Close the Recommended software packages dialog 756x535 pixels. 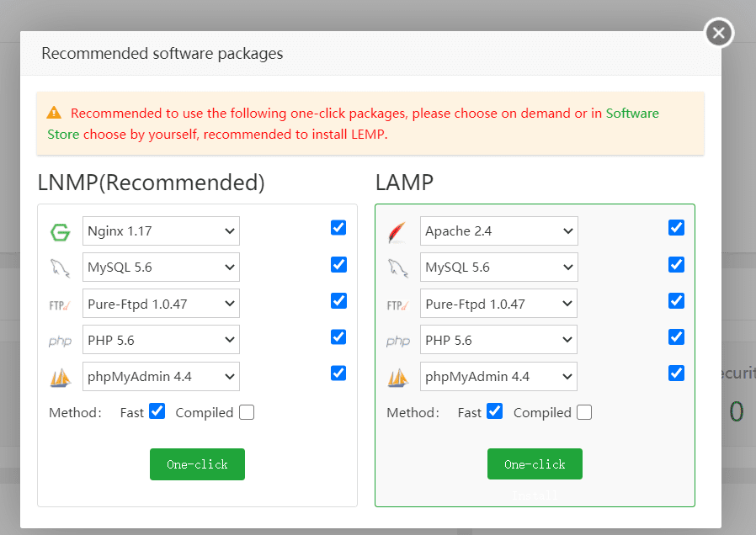click(x=718, y=33)
